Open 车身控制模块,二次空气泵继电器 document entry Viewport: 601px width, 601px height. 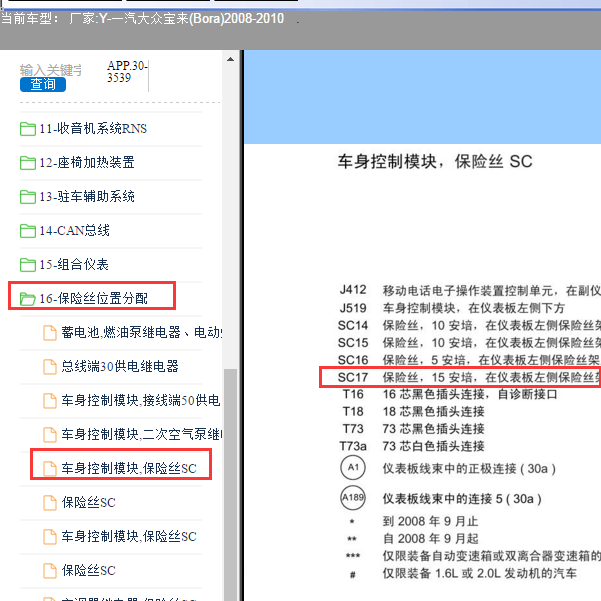click(x=142, y=434)
